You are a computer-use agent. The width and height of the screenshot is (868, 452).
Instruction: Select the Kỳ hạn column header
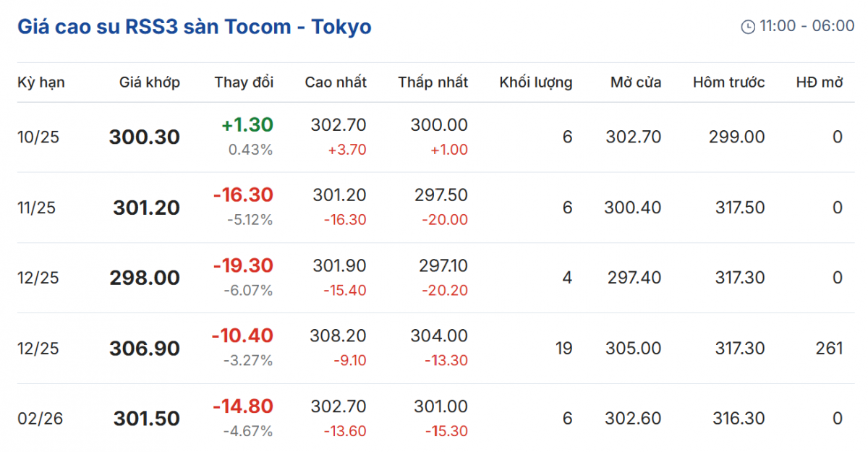pyautogui.click(x=41, y=82)
